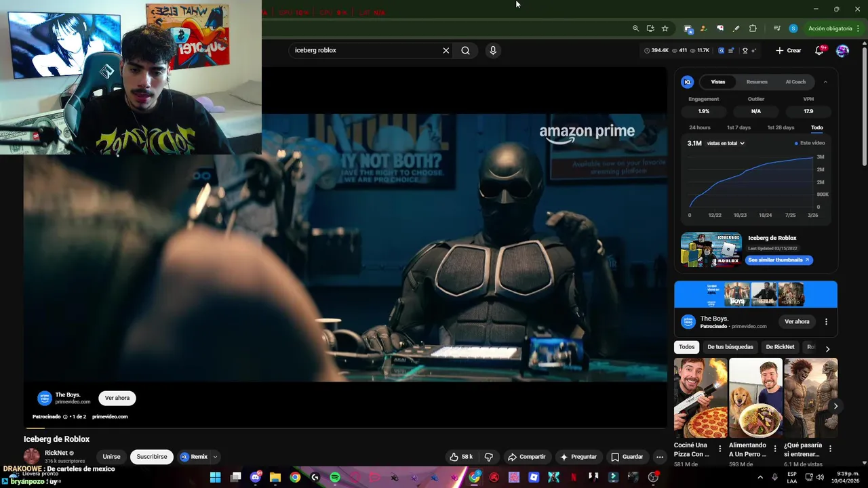Screen dimensions: 868x488
Task: Click Ver ahora on the video ad overlay
Action: click(x=117, y=398)
